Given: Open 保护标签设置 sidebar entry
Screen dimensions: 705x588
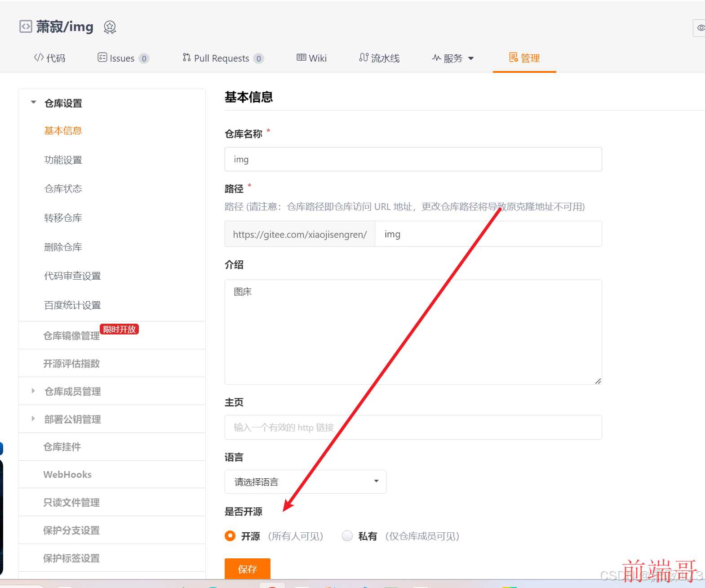Looking at the screenshot, I should [x=71, y=558].
